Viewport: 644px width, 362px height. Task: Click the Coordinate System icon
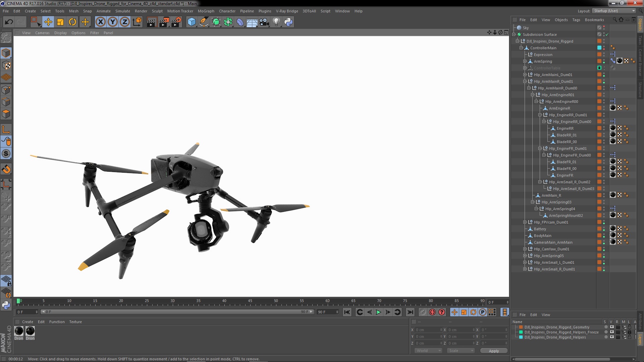click(x=137, y=22)
